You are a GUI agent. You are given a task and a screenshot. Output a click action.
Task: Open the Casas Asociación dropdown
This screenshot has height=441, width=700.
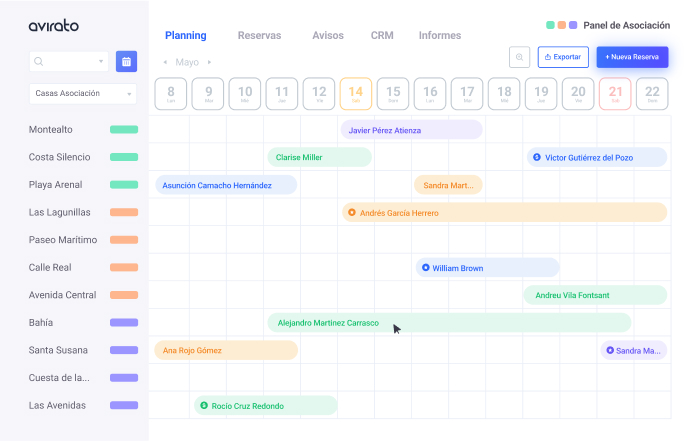click(83, 93)
